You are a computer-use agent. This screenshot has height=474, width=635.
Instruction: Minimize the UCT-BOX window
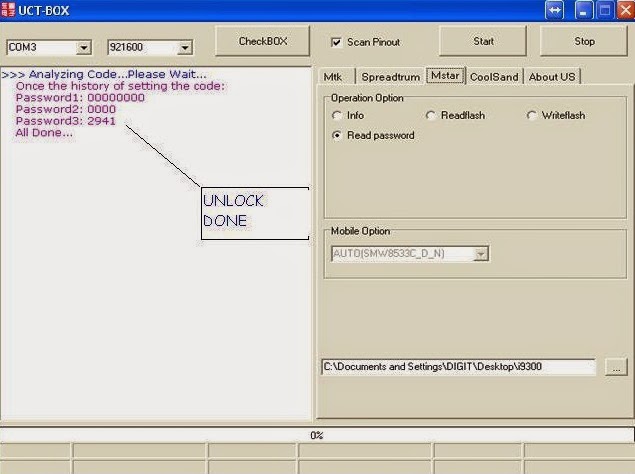pyautogui.click(x=584, y=11)
